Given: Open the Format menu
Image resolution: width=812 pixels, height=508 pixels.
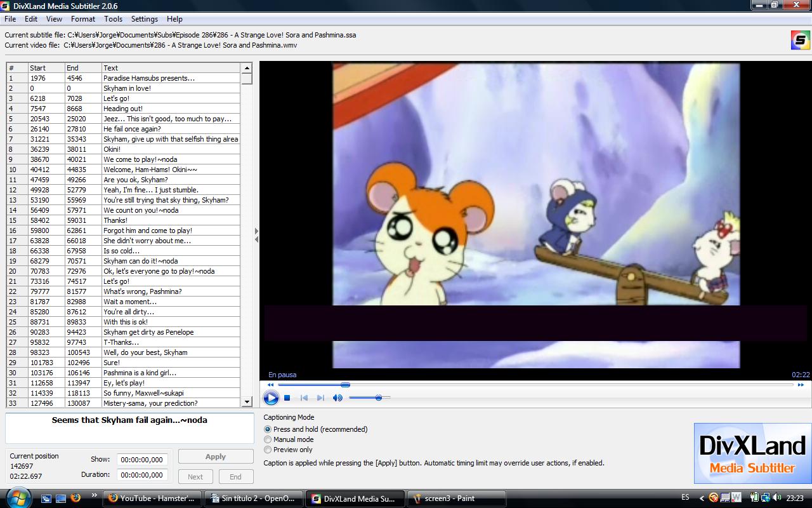Looking at the screenshot, I should click(x=83, y=19).
